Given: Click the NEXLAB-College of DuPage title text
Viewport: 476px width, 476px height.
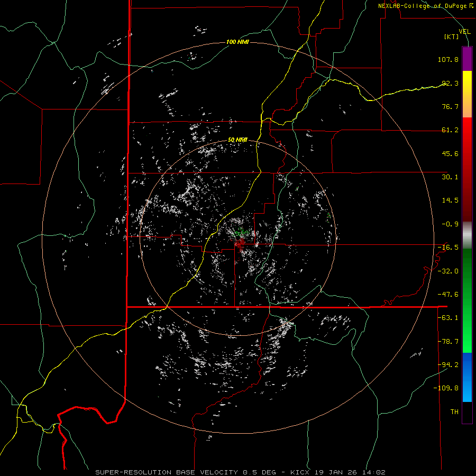Looking at the screenshot, I should 423,5.
